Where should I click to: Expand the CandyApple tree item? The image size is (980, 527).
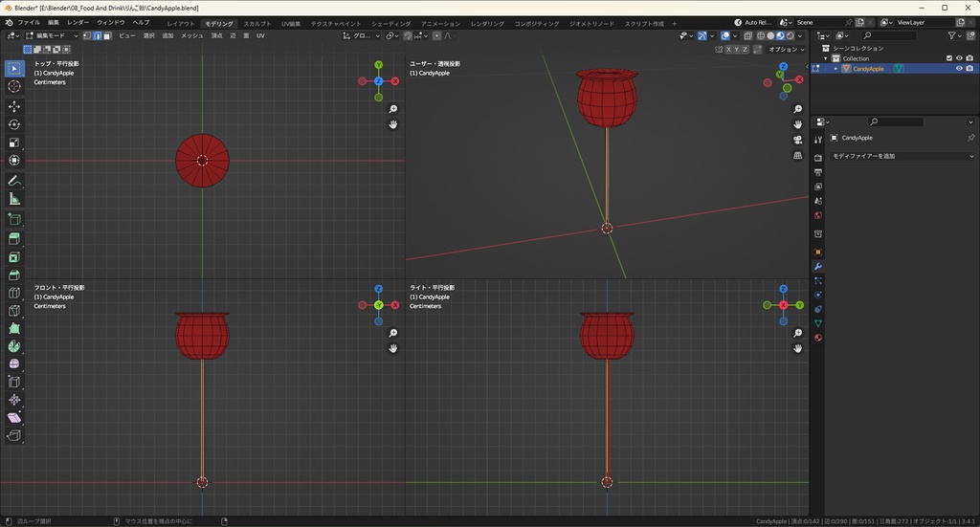[835, 69]
